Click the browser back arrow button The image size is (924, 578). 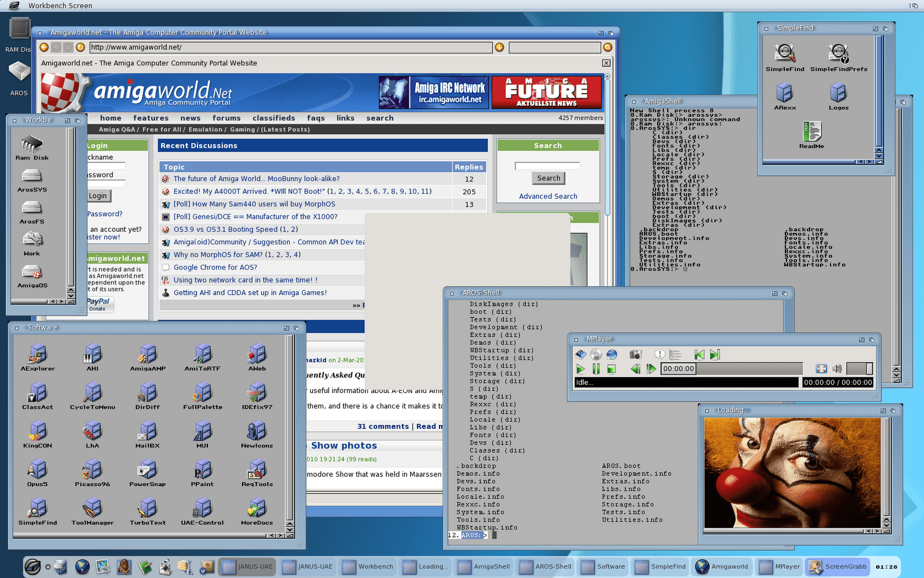[44, 47]
